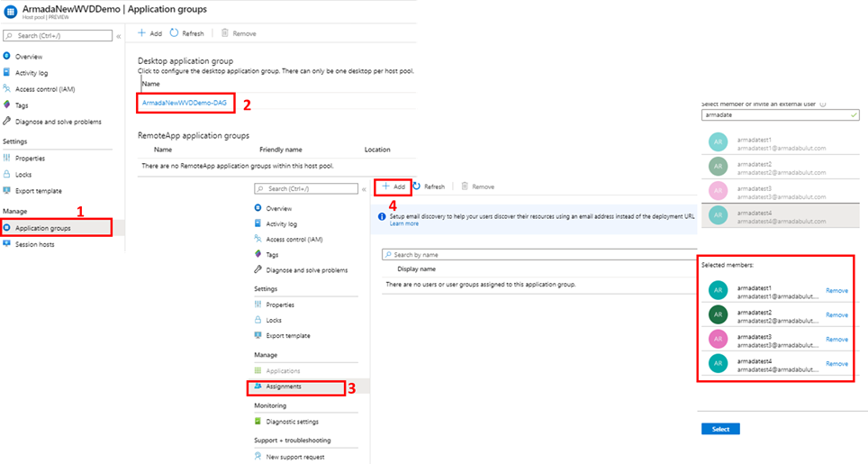Click Remove in the host pool toolbar
868x464 pixels.
coord(239,33)
